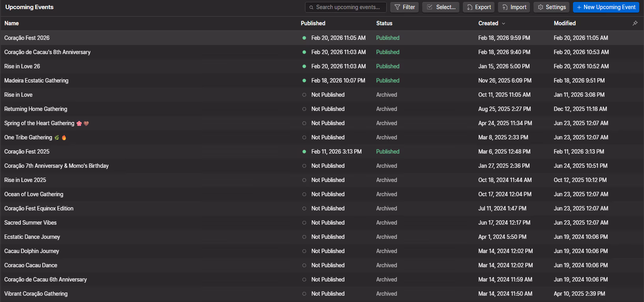Open the Rise in Love 2025 event
The image size is (644, 302).
[25, 180]
